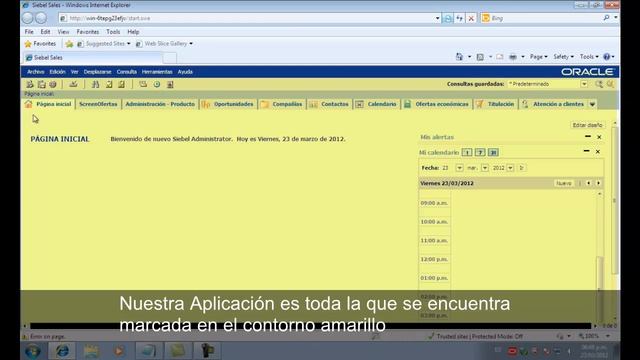This screenshot has width=640, height=360.
Task: Open the Oportunidades tab
Action: click(228, 104)
